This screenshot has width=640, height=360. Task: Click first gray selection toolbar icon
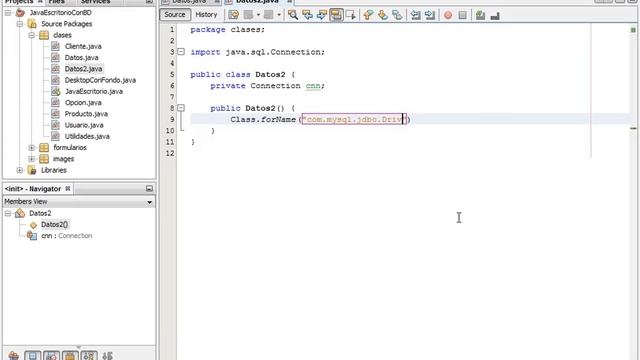[249, 15]
